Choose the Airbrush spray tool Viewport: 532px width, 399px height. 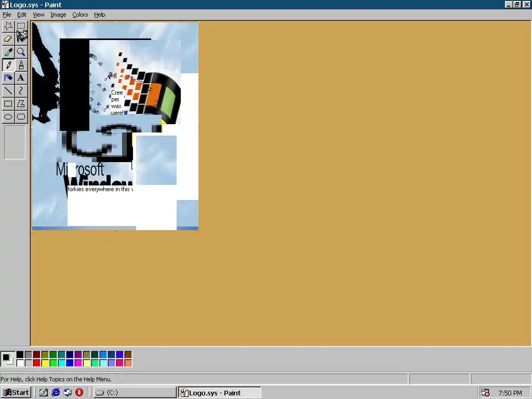pos(8,78)
